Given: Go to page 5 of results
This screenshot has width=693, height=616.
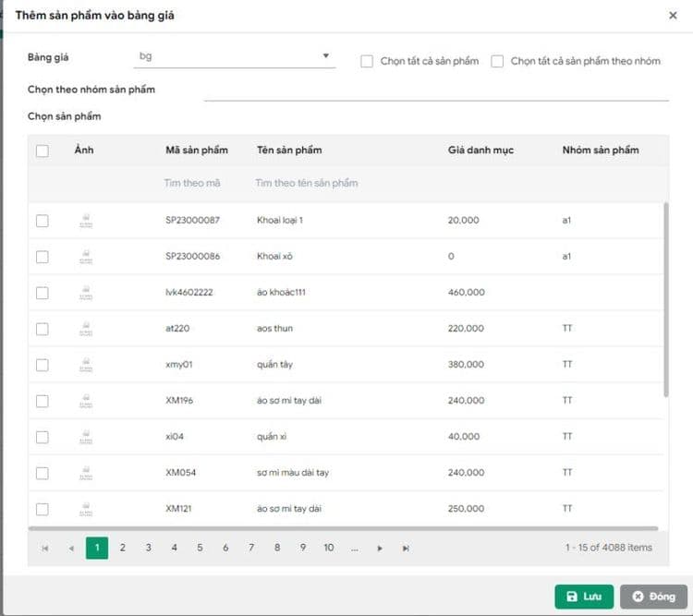Looking at the screenshot, I should click(200, 548).
